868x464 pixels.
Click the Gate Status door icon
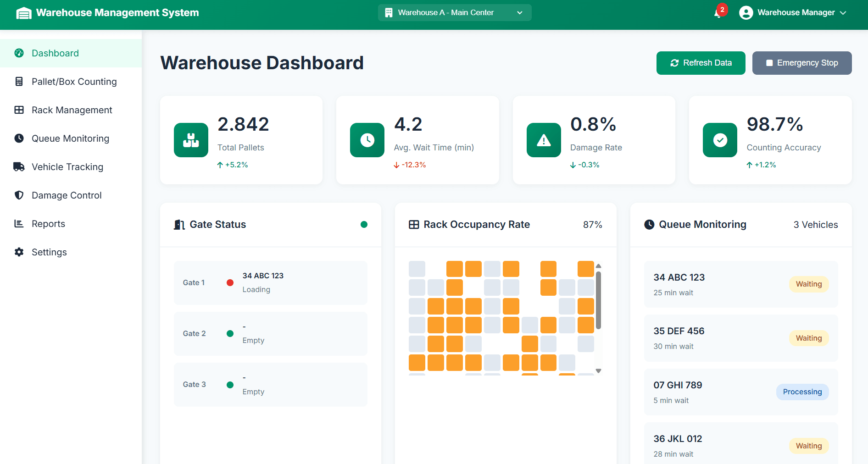[x=179, y=225]
